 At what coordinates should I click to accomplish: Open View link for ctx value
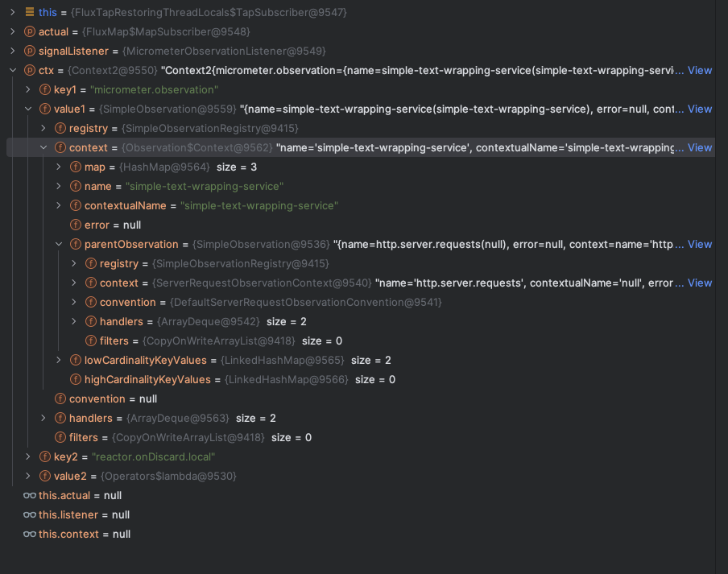(x=700, y=71)
